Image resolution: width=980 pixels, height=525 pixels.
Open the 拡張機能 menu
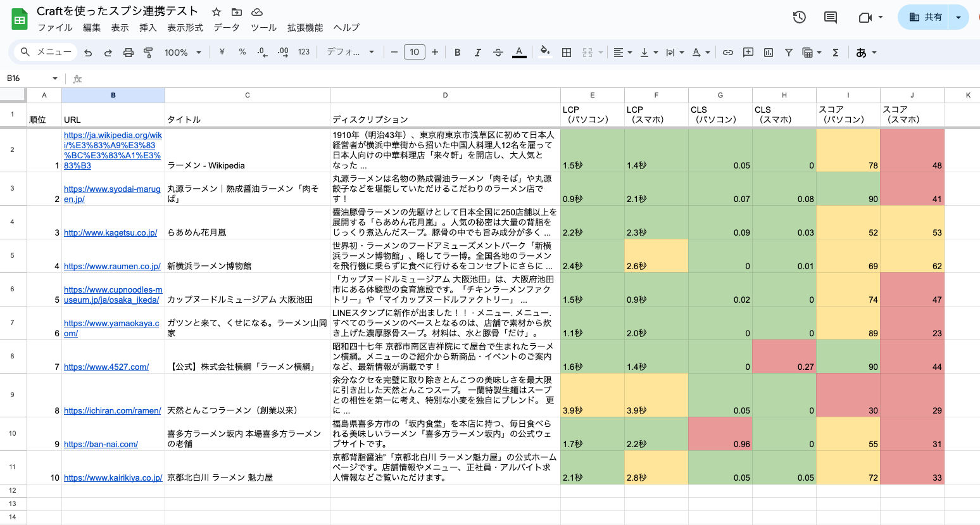tap(305, 28)
